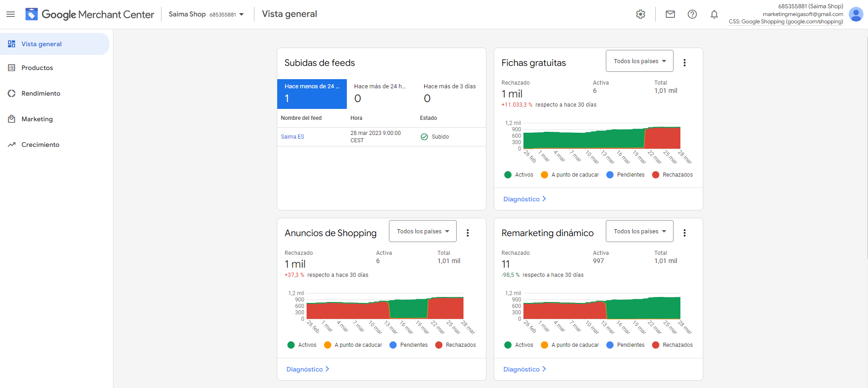Viewport: 868px width, 388px height.
Task: Click the -98,5 % change value
Action: (x=510, y=275)
